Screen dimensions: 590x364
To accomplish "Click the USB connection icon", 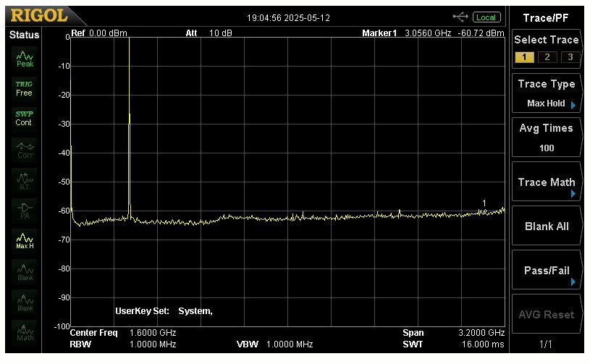I will (x=460, y=17).
